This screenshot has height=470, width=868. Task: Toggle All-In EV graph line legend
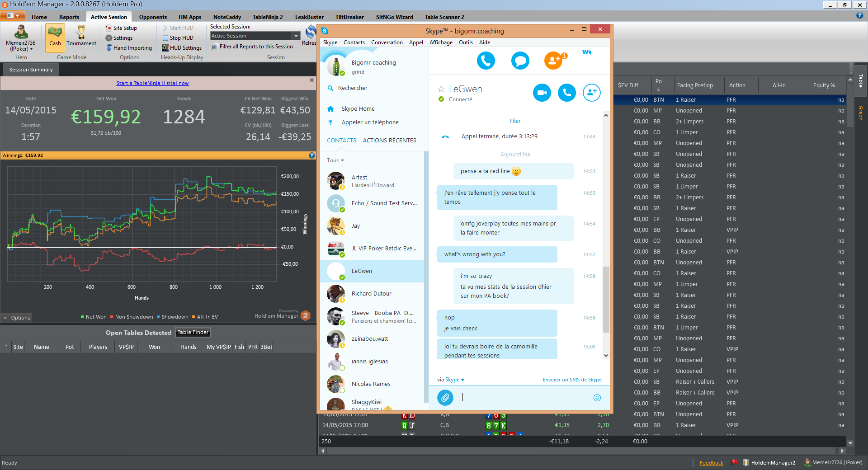click(x=205, y=317)
